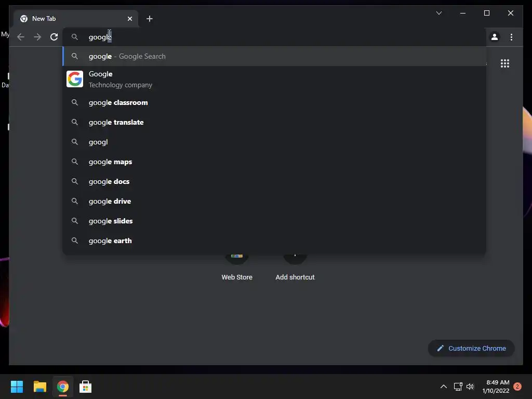This screenshot has width=532, height=399.
Task: Open a new tab with plus icon
Action: click(x=149, y=19)
